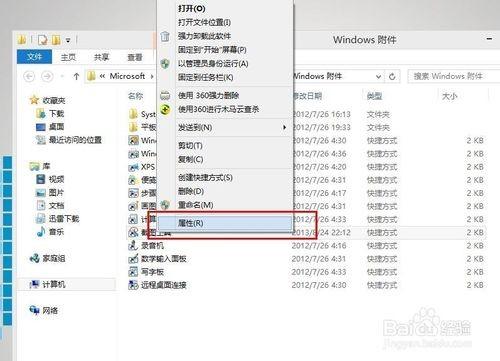Select 剪切(T) in the context menu
The height and width of the screenshot is (361, 500).
190,145
